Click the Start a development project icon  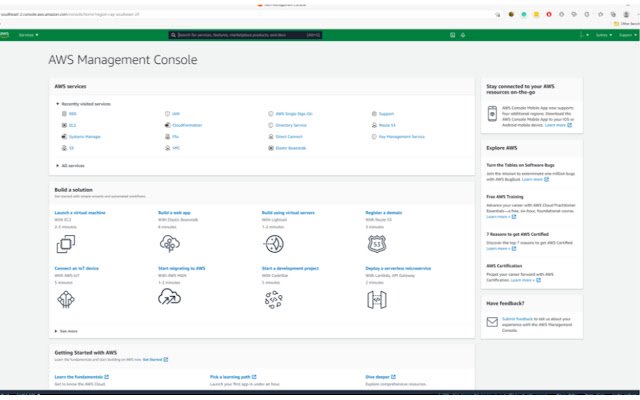(273, 300)
